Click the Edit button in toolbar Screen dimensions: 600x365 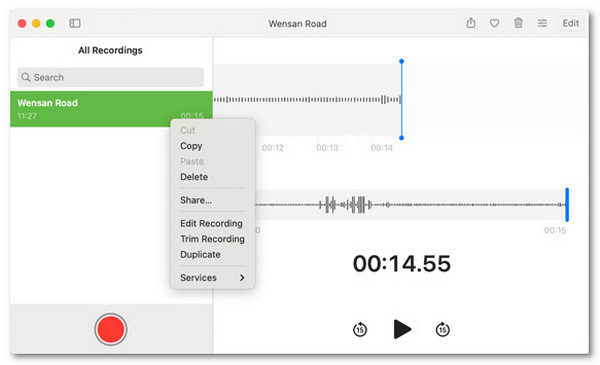click(571, 23)
